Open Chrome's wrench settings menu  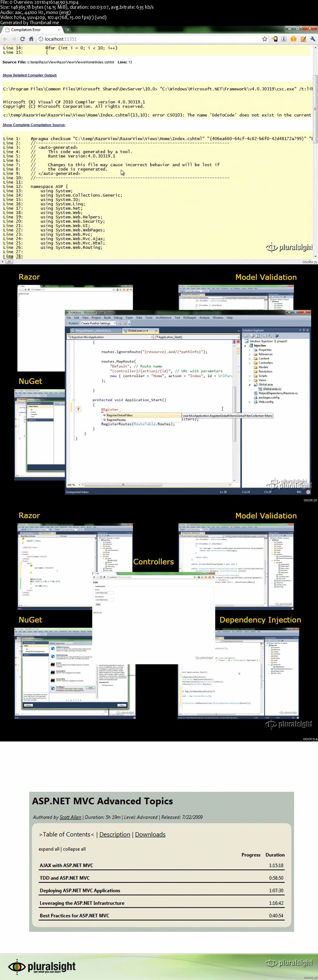[313, 39]
